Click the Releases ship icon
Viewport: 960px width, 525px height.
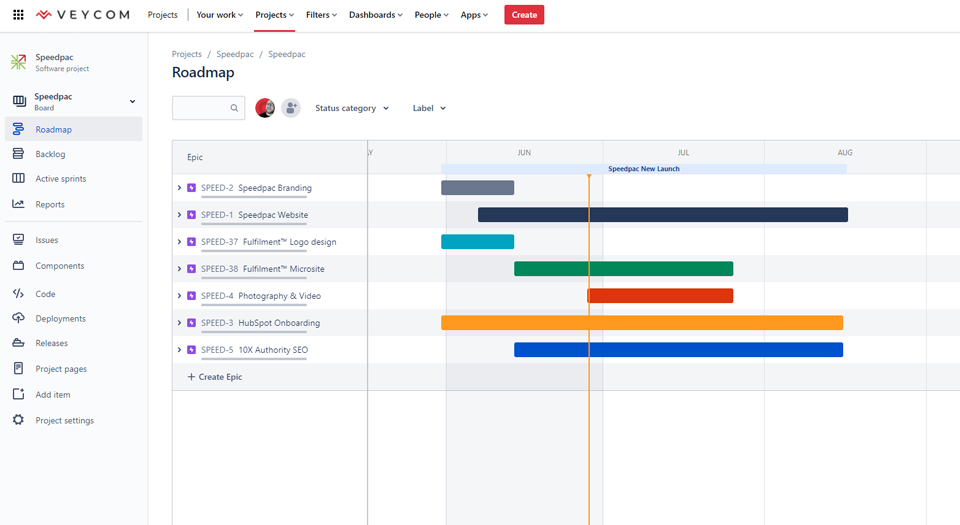coord(18,343)
